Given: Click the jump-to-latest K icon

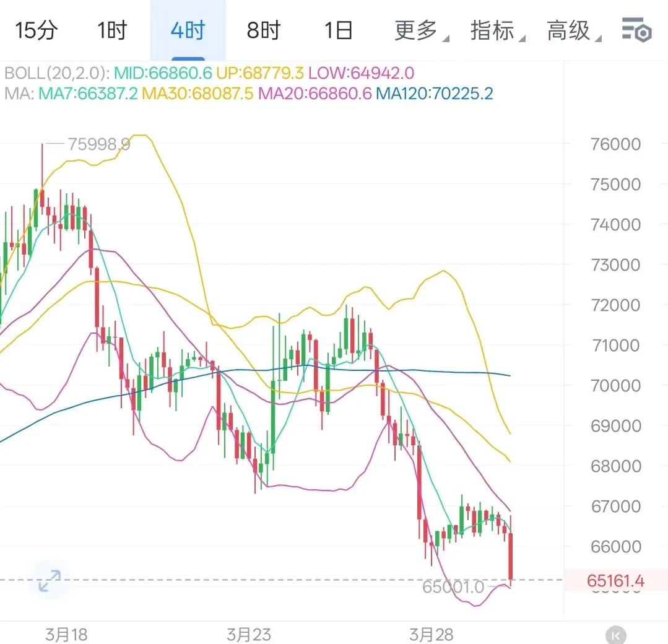Looking at the screenshot, I should point(615,635).
